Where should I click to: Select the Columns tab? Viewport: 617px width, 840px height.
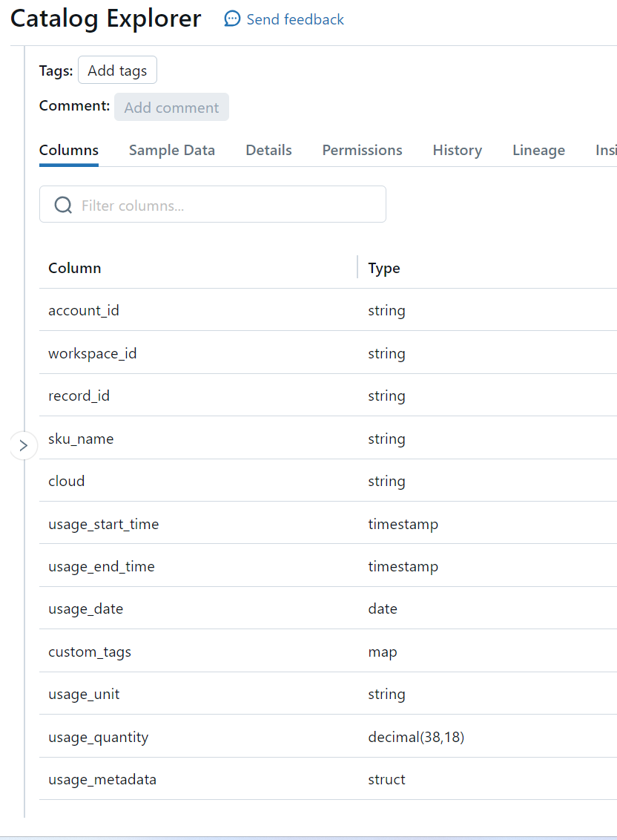click(69, 151)
